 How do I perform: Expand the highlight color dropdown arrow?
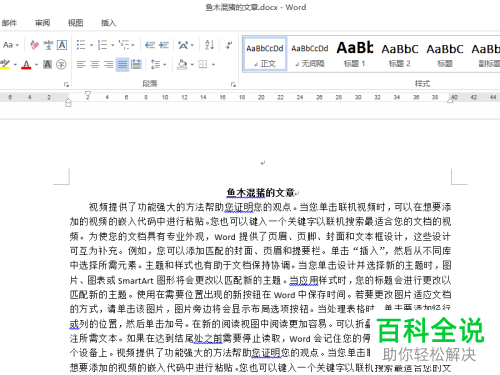[15, 64]
